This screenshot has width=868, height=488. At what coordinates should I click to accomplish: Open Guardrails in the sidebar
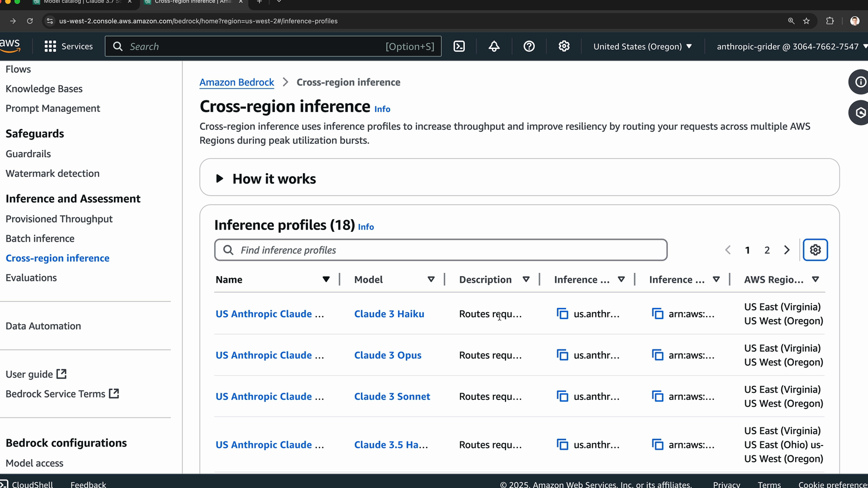click(x=28, y=154)
